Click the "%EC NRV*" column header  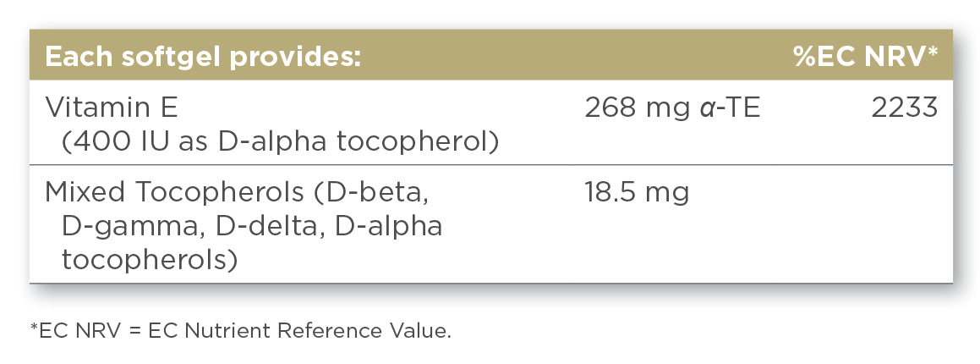[865, 58]
